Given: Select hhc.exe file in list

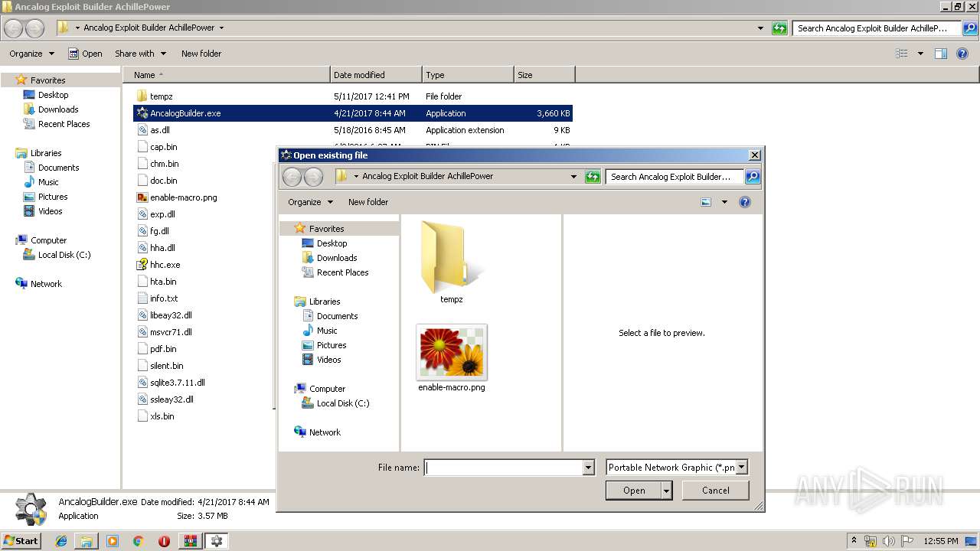Looking at the screenshot, I should point(158,265).
